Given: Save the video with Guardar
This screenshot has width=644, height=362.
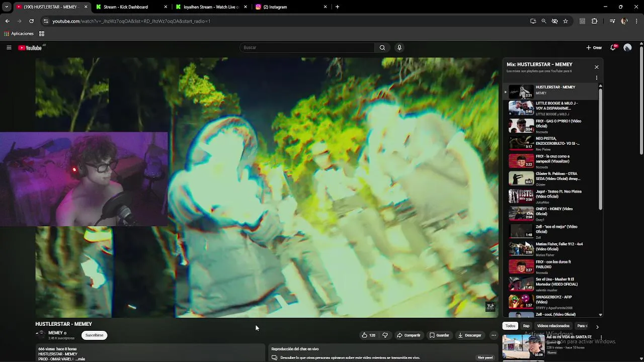Looking at the screenshot, I should point(439,335).
